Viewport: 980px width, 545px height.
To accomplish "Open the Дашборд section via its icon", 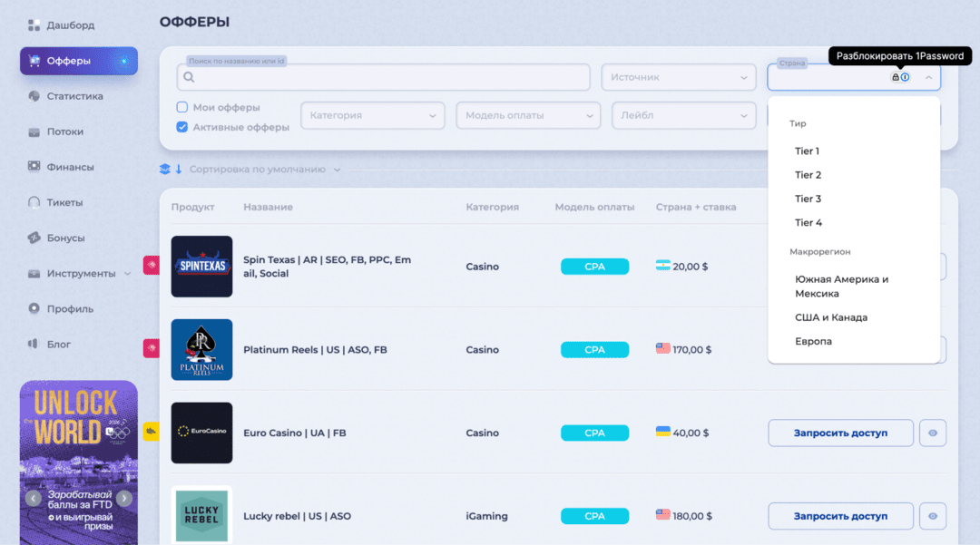I will [36, 24].
